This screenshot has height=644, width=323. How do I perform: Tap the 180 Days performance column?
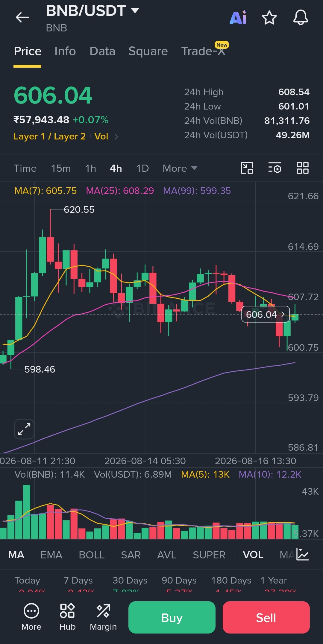point(231,584)
